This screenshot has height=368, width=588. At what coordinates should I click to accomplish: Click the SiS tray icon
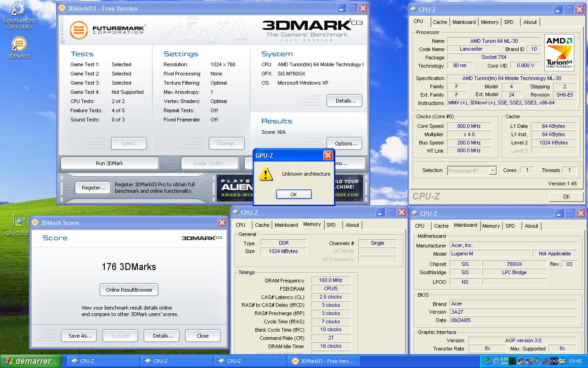(x=562, y=361)
